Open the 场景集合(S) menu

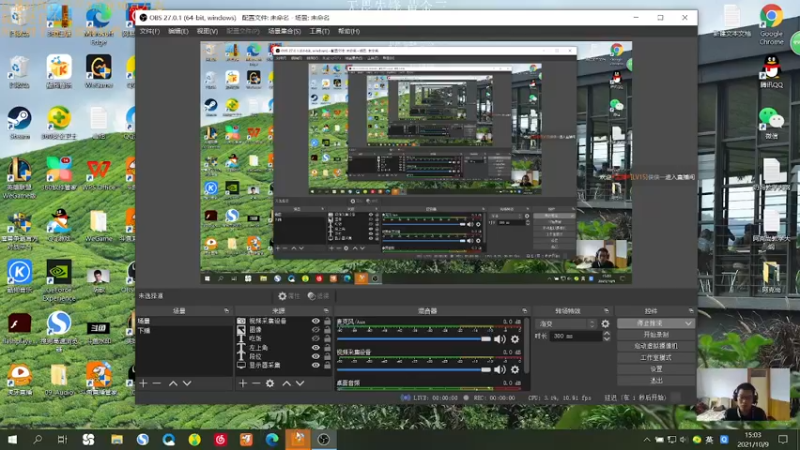[x=284, y=31]
